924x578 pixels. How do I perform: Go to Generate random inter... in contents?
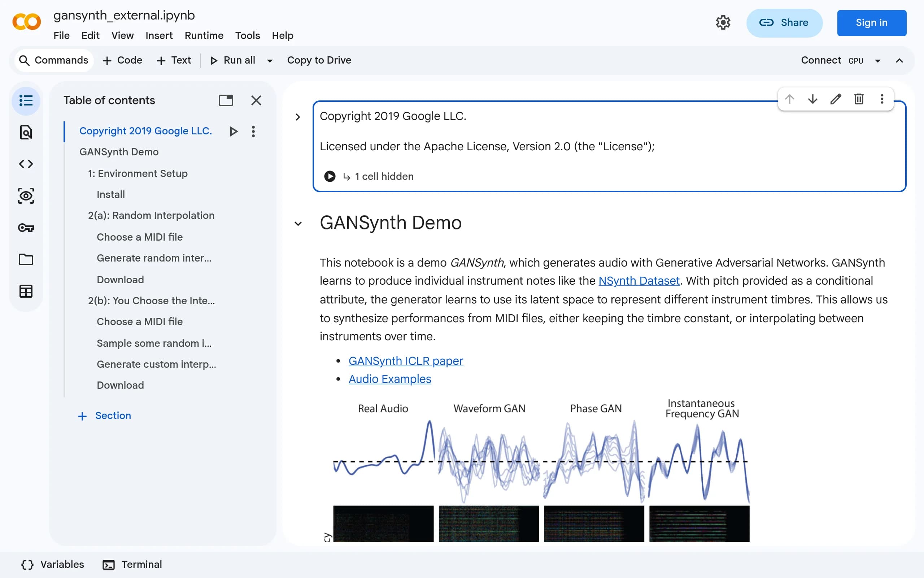tap(154, 258)
